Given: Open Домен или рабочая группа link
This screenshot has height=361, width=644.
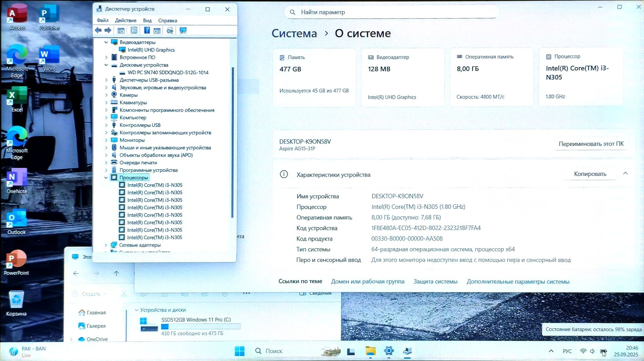Looking at the screenshot, I should click(368, 281).
